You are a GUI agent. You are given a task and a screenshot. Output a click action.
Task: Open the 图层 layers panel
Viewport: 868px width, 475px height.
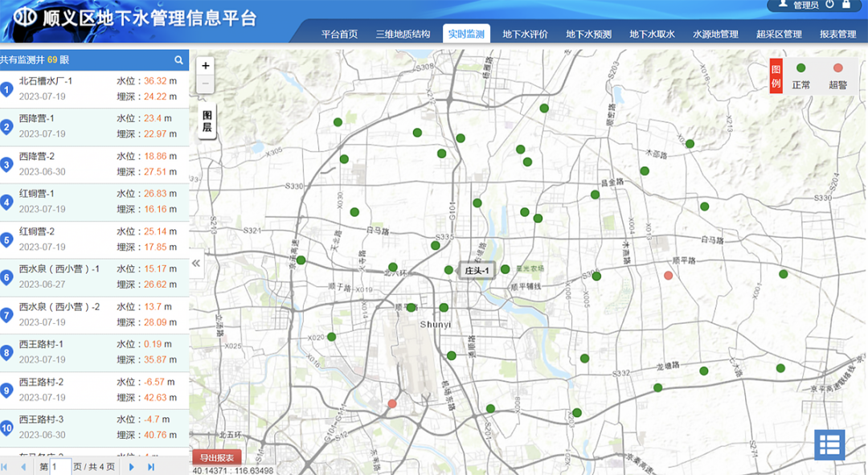(207, 121)
